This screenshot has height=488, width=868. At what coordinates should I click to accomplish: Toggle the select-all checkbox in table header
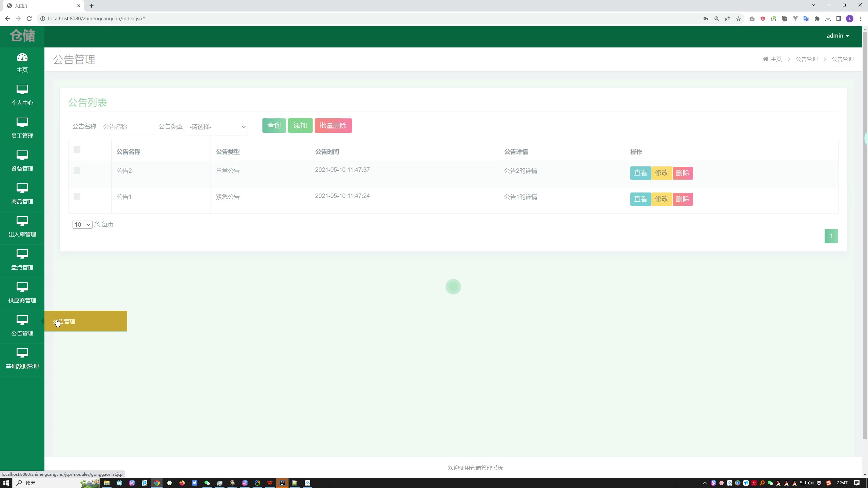pyautogui.click(x=77, y=149)
